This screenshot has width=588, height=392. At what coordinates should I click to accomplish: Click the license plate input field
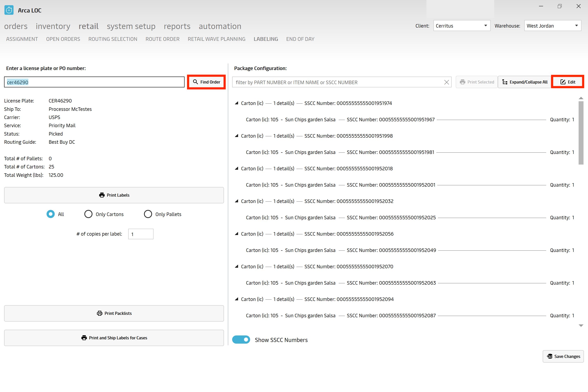(x=94, y=82)
